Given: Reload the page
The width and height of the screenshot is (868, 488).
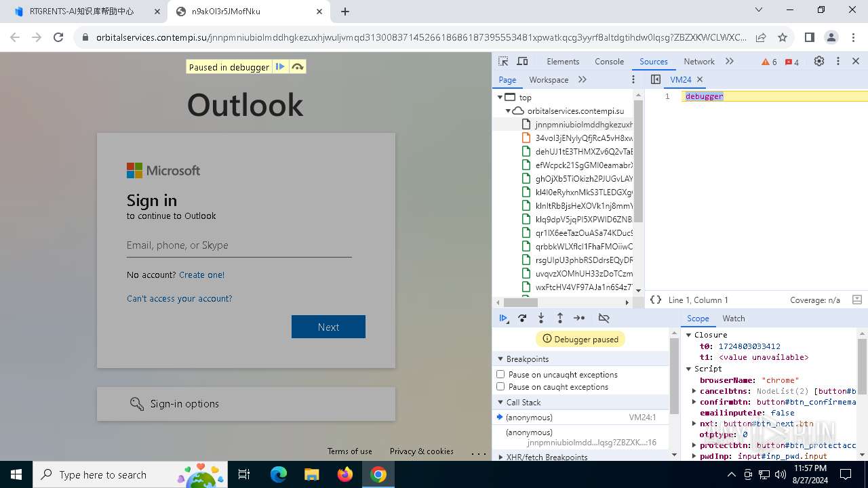Looking at the screenshot, I should click(x=58, y=37).
